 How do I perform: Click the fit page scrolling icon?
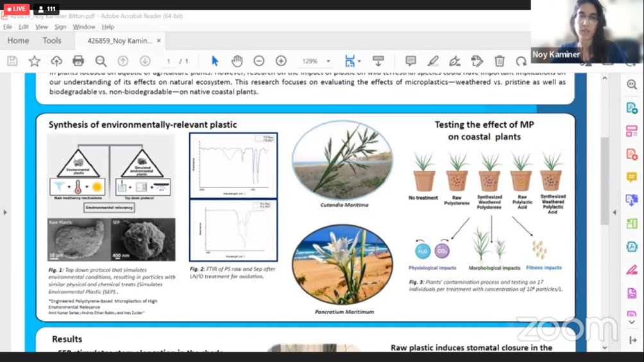click(x=350, y=61)
